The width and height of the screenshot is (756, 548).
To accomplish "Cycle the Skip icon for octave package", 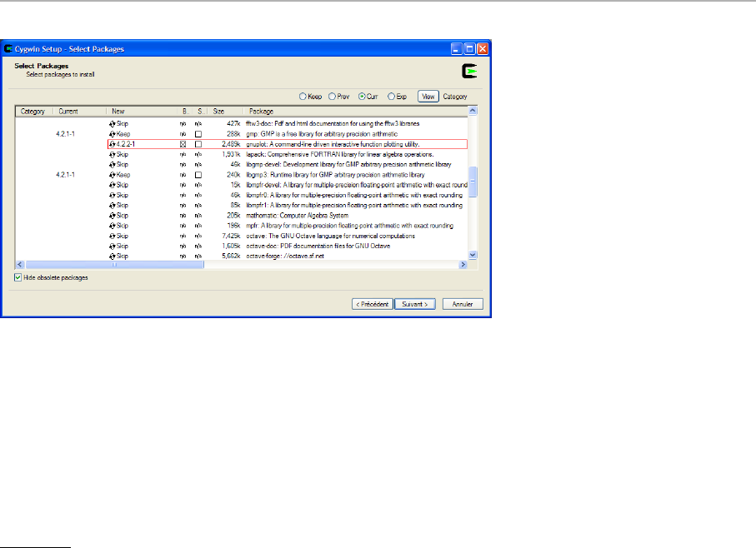I will [112, 236].
